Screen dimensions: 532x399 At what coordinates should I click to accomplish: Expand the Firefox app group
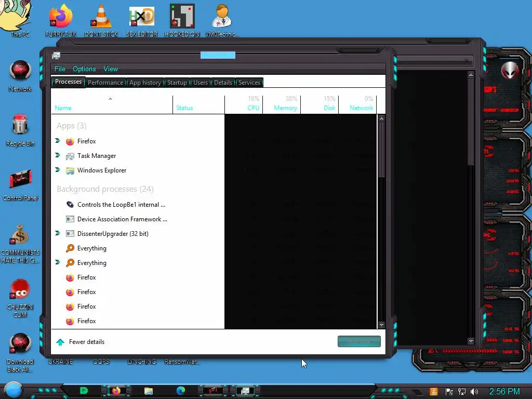click(58, 141)
